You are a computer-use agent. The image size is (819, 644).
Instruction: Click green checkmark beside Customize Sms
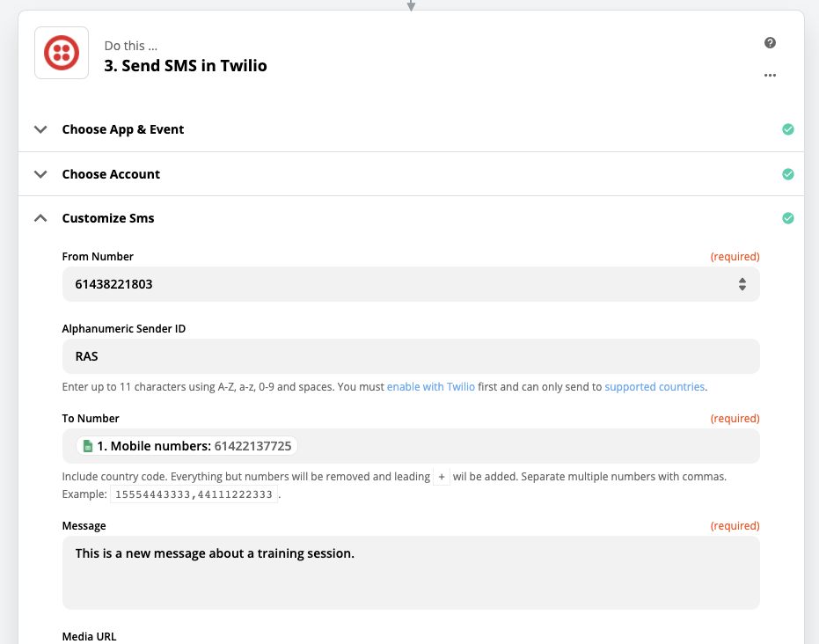[788, 218]
